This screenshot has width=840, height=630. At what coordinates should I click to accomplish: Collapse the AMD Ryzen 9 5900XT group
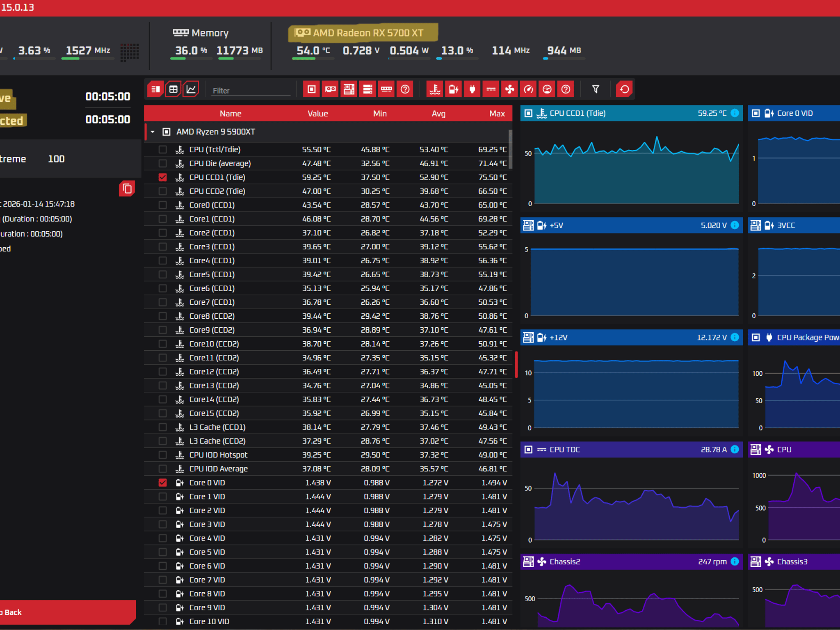(x=153, y=132)
